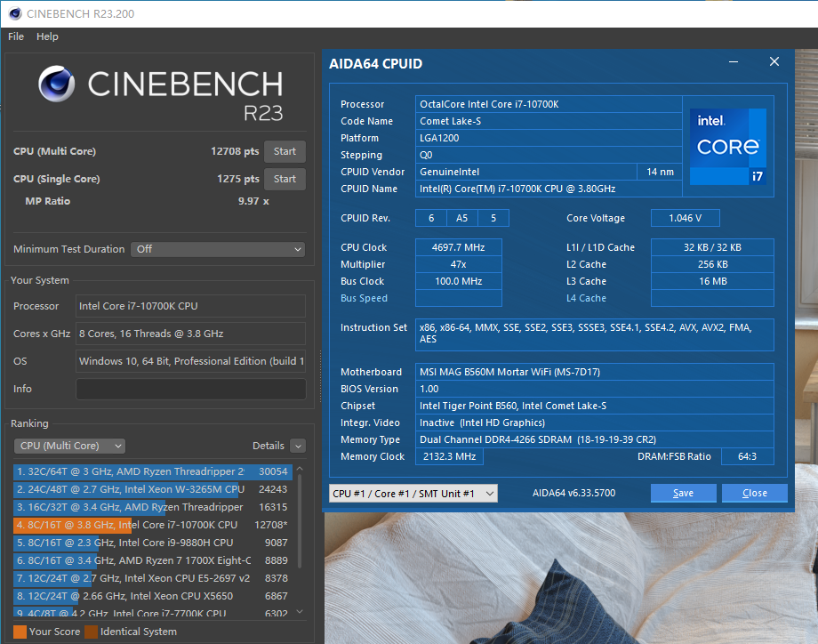Select the Xeon E5-2697 v2 ranking row
Viewport: 818px width, 644px height.
[153, 578]
